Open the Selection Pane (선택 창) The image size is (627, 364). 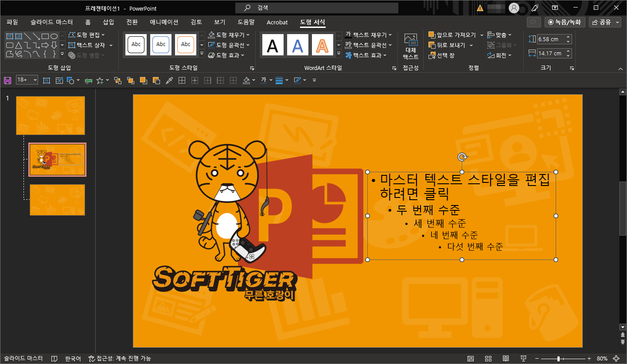[x=441, y=55]
